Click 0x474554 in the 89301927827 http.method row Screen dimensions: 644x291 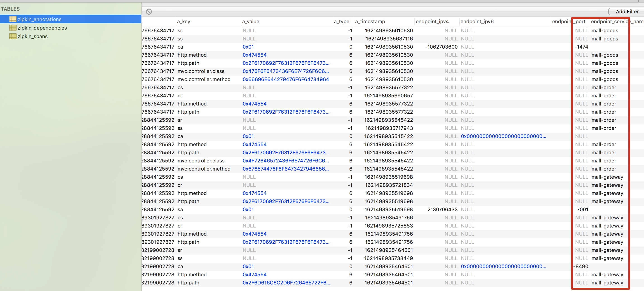[x=254, y=234]
